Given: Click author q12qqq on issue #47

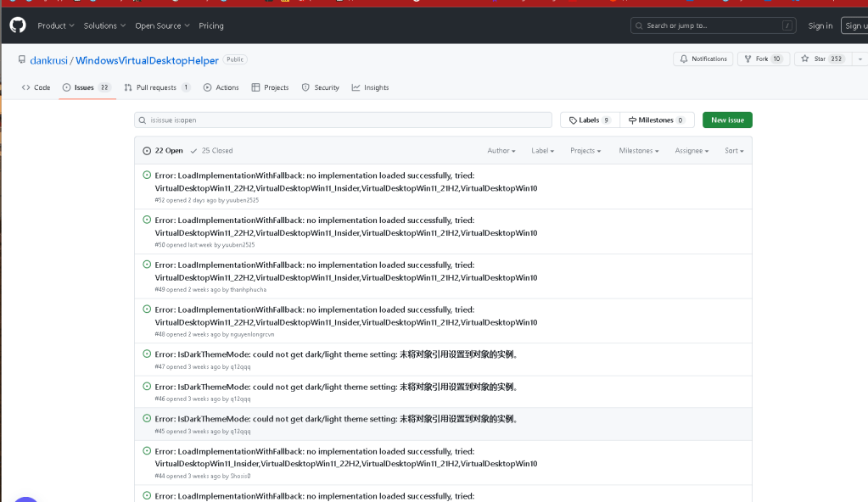Looking at the screenshot, I should pos(240,366).
